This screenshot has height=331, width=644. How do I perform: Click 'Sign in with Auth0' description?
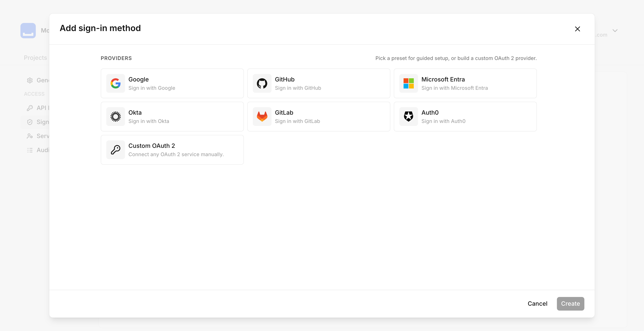(444, 121)
